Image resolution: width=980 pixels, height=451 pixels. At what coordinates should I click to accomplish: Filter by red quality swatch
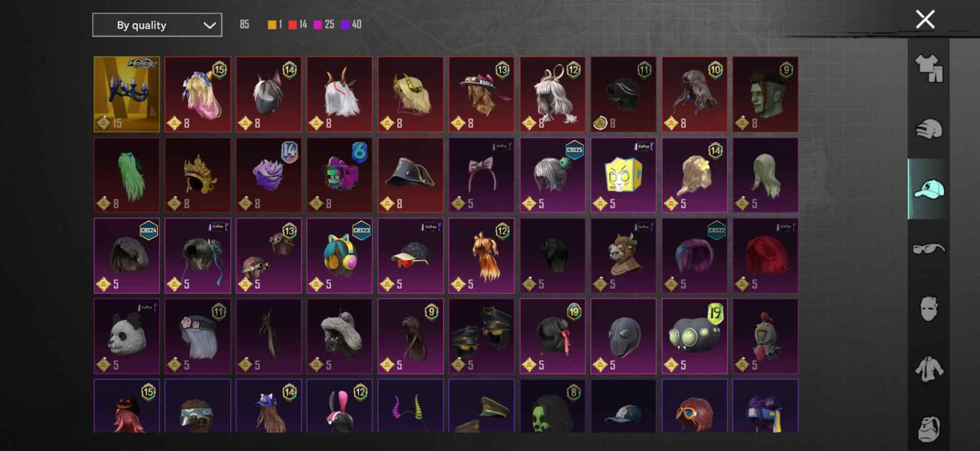coord(292,24)
